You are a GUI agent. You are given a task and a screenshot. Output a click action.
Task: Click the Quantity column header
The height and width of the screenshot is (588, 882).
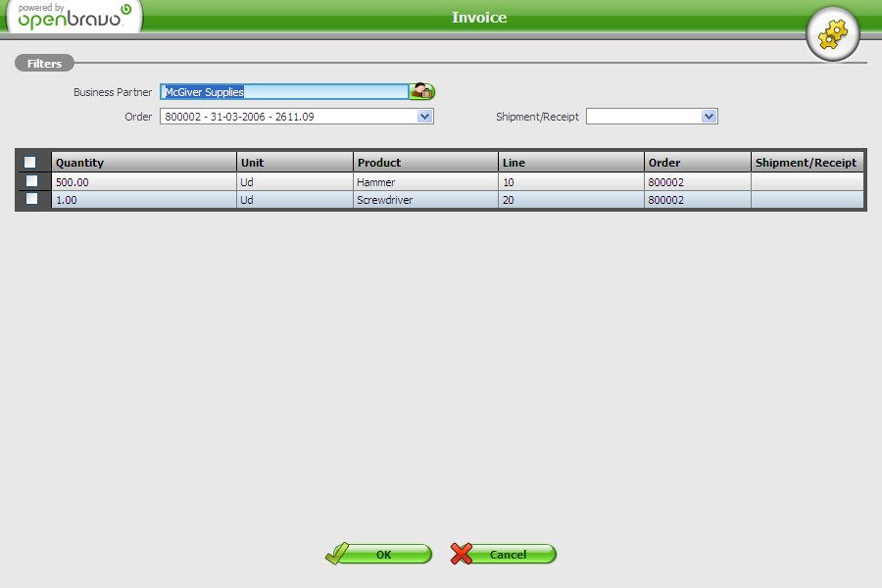coord(144,162)
